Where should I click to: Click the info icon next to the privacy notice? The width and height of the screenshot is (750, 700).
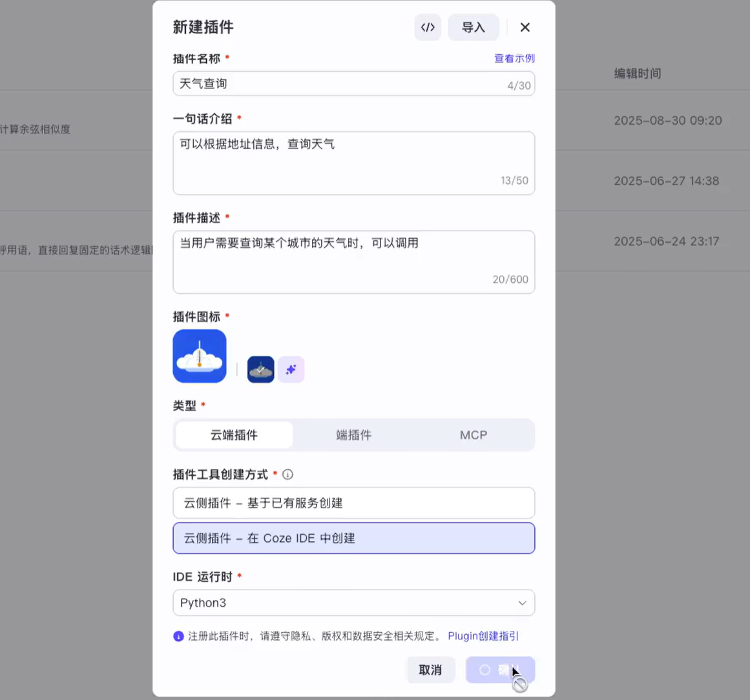(x=178, y=636)
